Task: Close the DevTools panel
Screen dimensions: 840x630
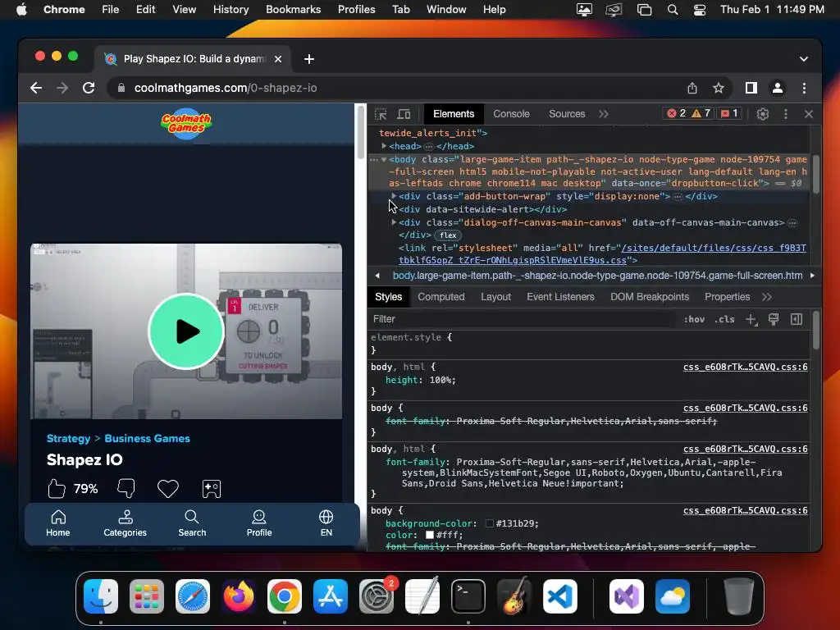Action: [x=808, y=114]
